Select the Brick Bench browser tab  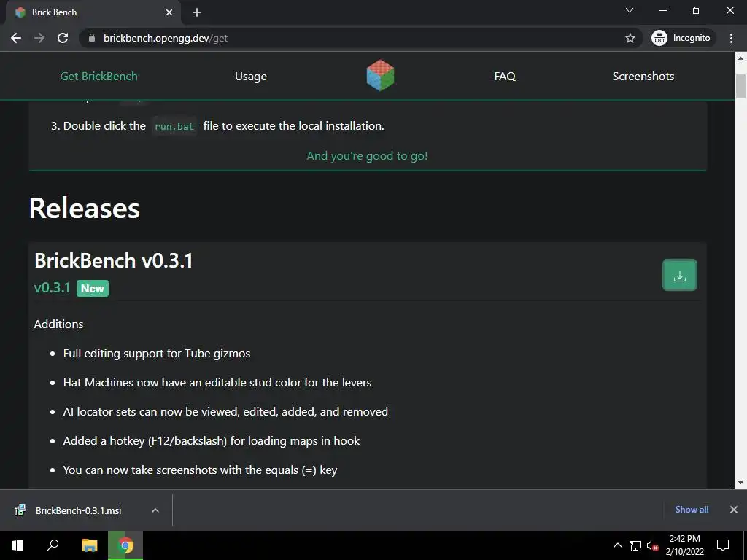[93, 12]
